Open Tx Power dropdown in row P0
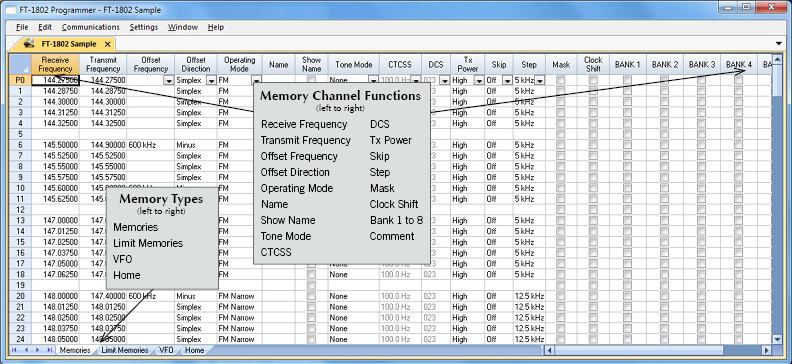Screen dimensions: 792x364 pos(479,80)
